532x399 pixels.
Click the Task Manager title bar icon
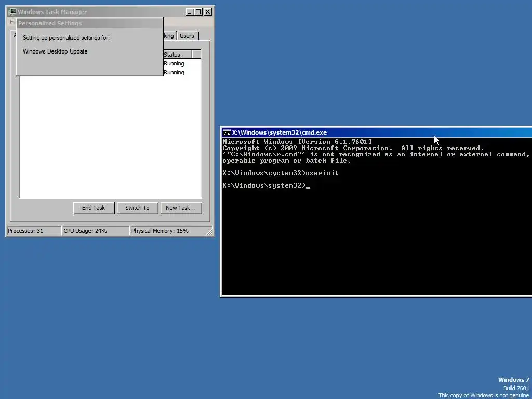click(x=12, y=11)
